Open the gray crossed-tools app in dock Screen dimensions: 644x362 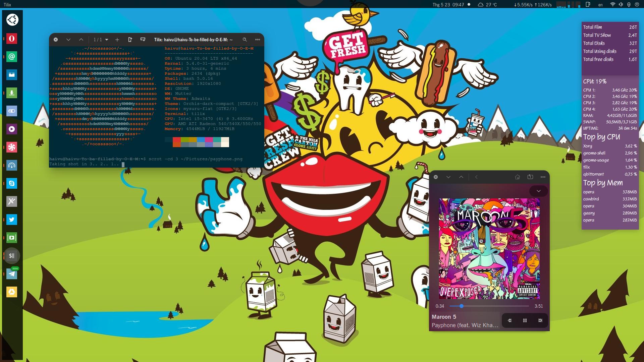pyautogui.click(x=12, y=201)
